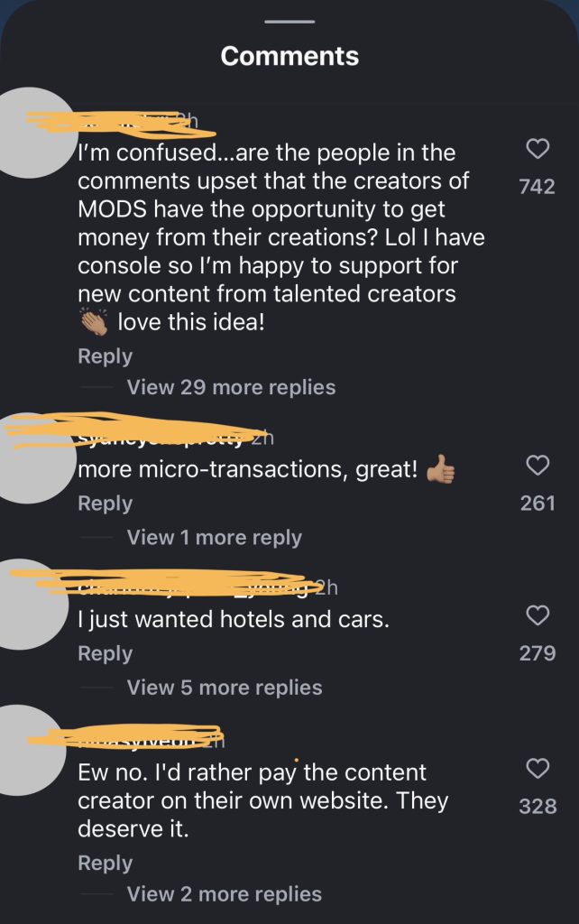Reply to hotels and cars comment

[x=105, y=654]
